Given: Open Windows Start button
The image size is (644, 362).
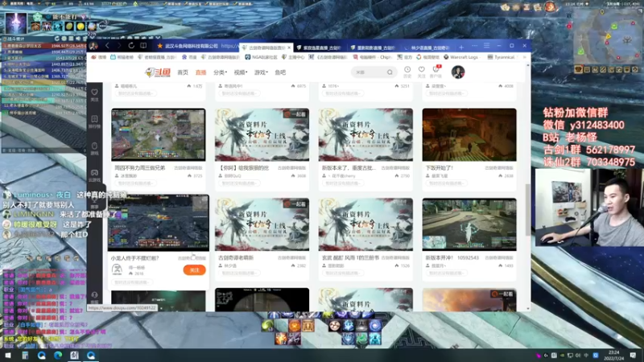Looking at the screenshot, I should (x=8, y=355).
